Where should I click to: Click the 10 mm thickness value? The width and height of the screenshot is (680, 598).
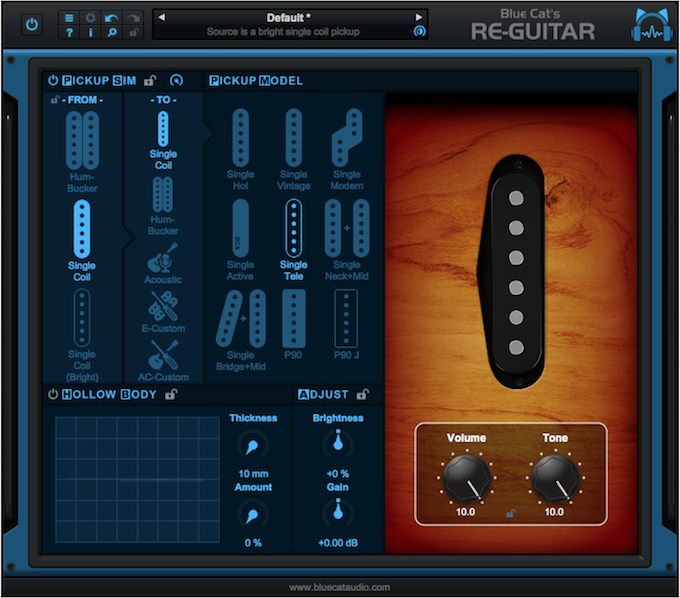pyautogui.click(x=253, y=474)
